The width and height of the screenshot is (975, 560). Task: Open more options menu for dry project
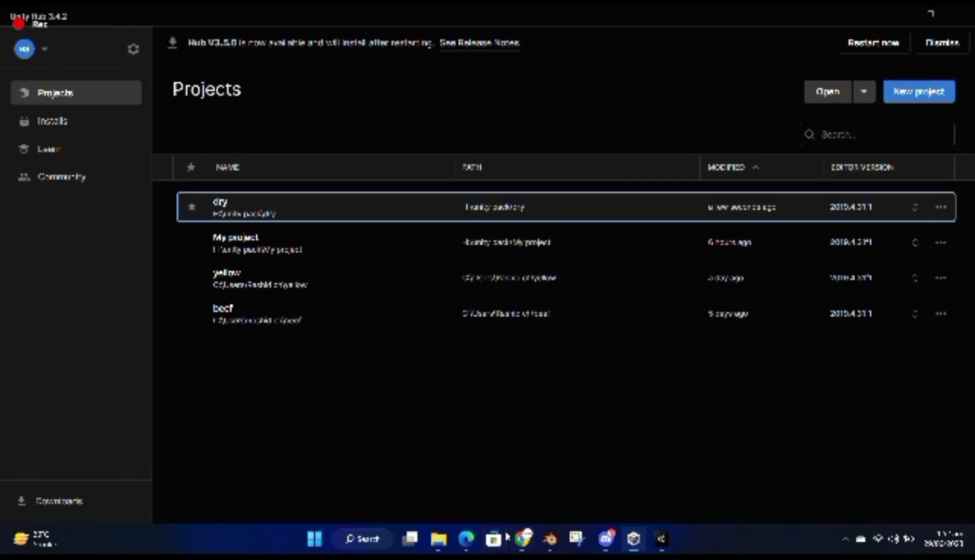pos(941,207)
